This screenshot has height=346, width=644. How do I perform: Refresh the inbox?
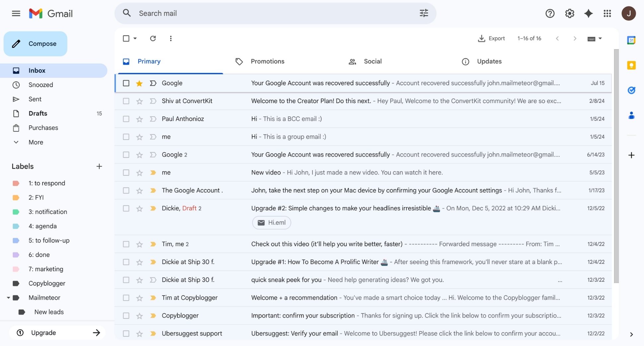point(153,38)
